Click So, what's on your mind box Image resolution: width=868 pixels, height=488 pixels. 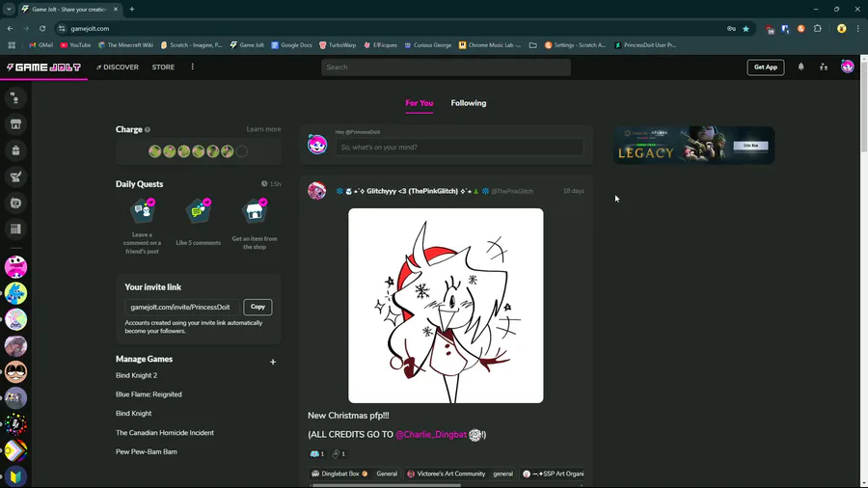[459, 148]
